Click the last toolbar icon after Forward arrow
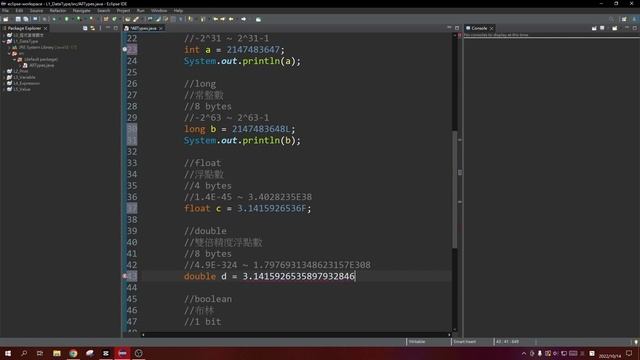 tap(258, 19)
